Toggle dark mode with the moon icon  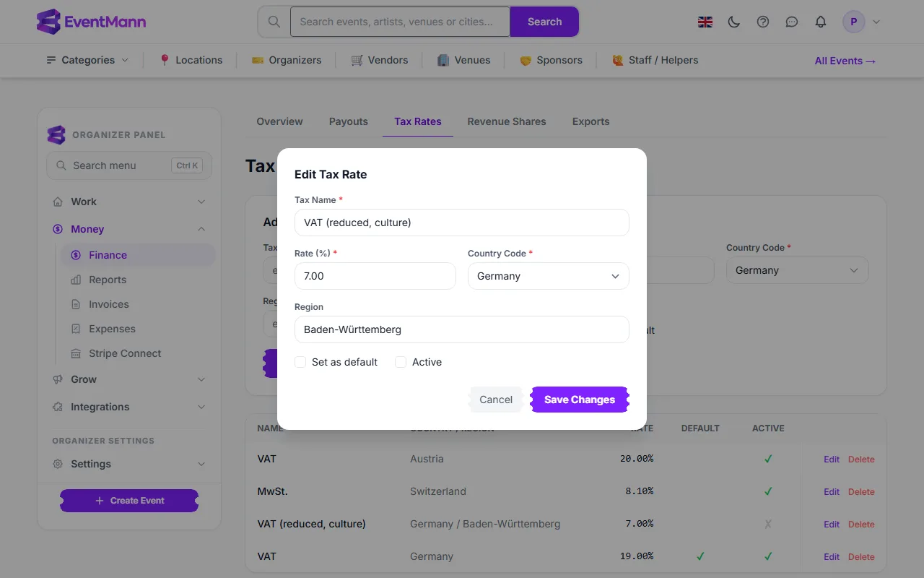tap(734, 22)
